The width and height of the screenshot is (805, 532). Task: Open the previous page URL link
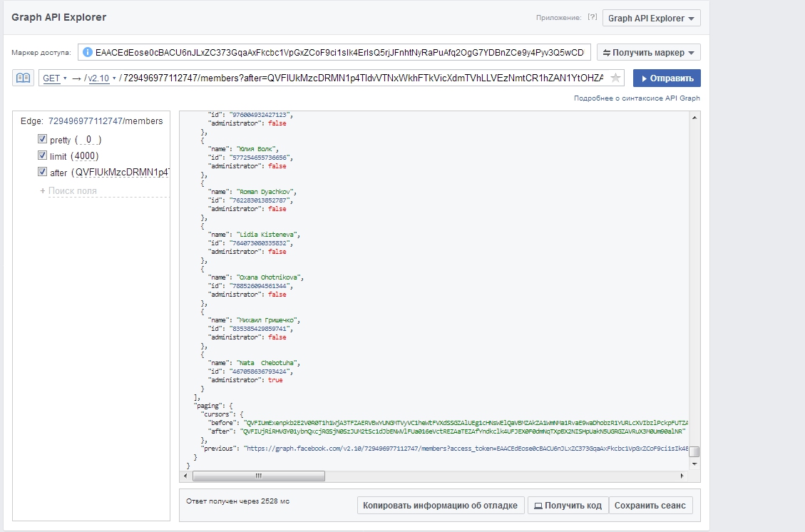[467, 449]
